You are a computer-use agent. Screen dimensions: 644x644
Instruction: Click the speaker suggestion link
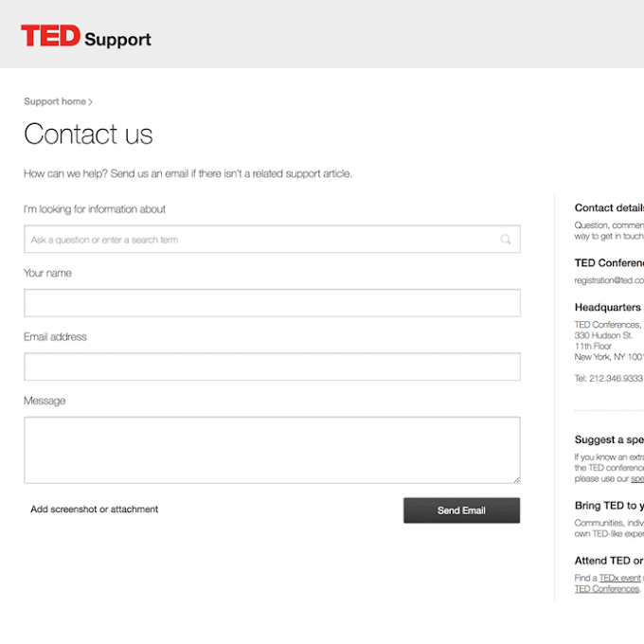pos(637,479)
